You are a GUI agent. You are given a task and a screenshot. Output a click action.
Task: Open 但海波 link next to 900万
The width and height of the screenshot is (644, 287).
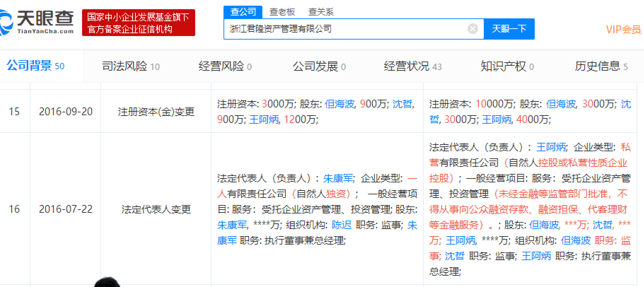pyautogui.click(x=340, y=104)
